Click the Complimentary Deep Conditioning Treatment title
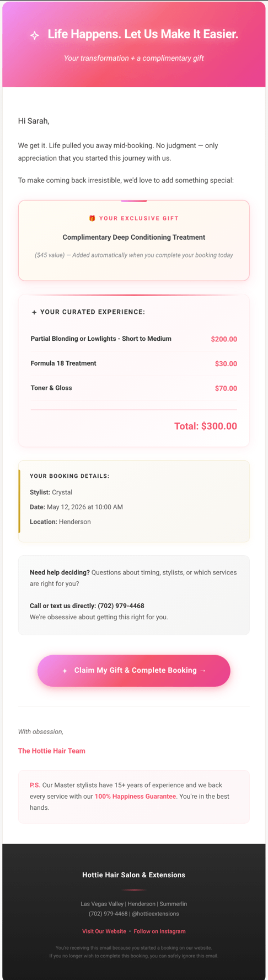 point(134,237)
